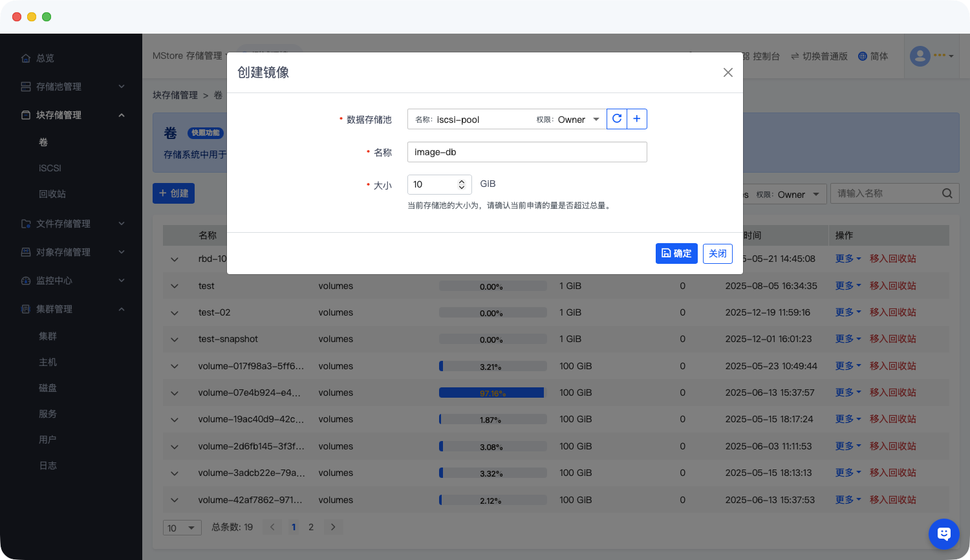This screenshot has height=560, width=970.
Task: Open the chat support bubble icon
Action: click(943, 533)
